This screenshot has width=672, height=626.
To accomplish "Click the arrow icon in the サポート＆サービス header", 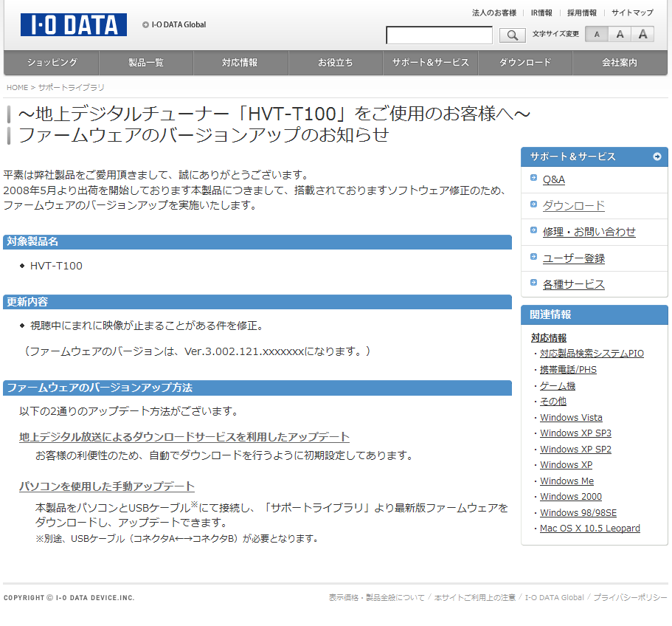I will [x=657, y=156].
